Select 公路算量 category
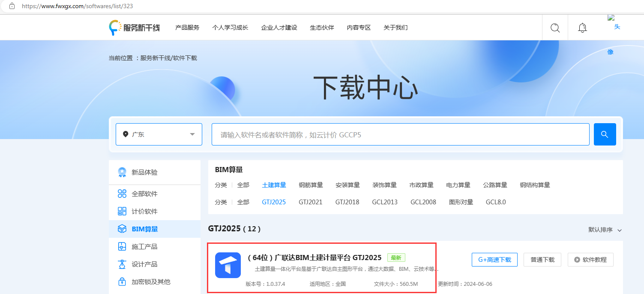The width and height of the screenshot is (644, 294). click(x=495, y=185)
